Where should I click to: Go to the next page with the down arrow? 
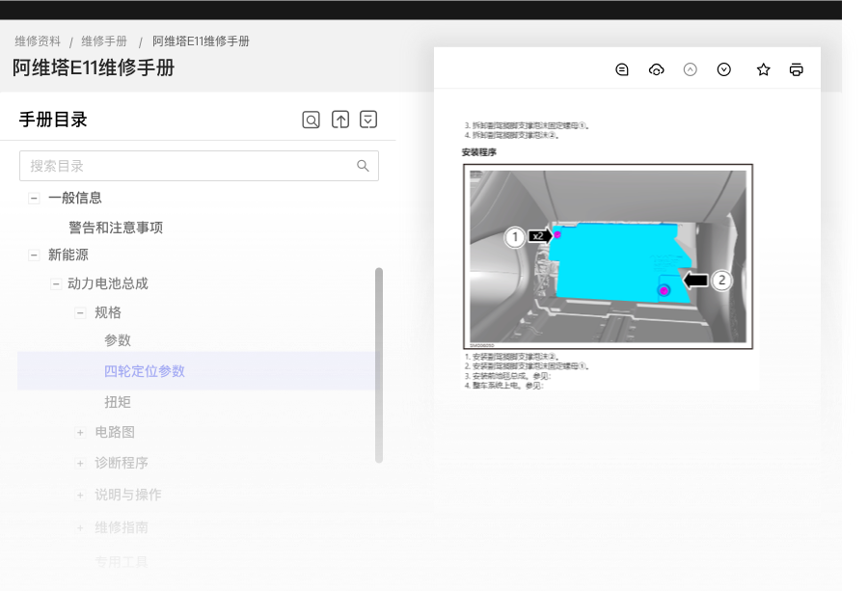coord(723,69)
